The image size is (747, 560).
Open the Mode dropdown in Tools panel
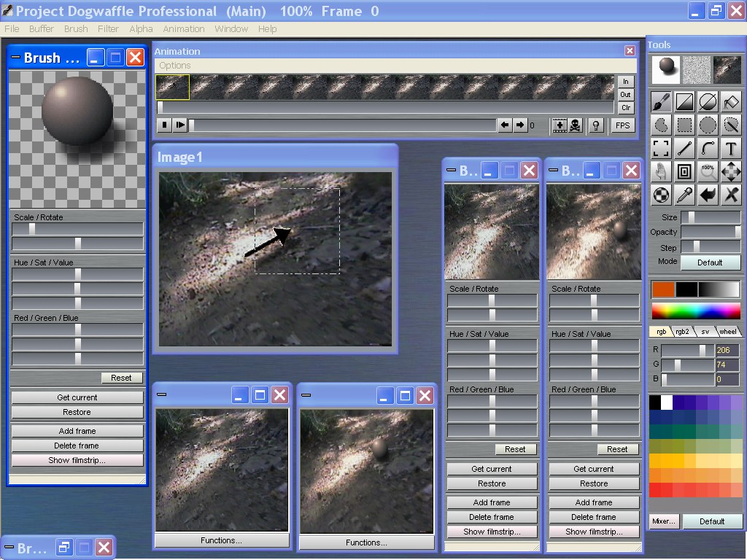(x=710, y=262)
